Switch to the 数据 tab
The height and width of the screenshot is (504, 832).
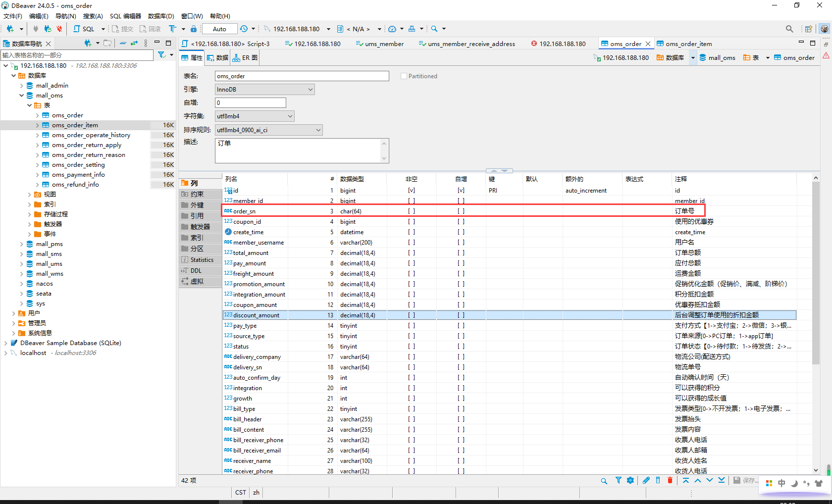218,58
